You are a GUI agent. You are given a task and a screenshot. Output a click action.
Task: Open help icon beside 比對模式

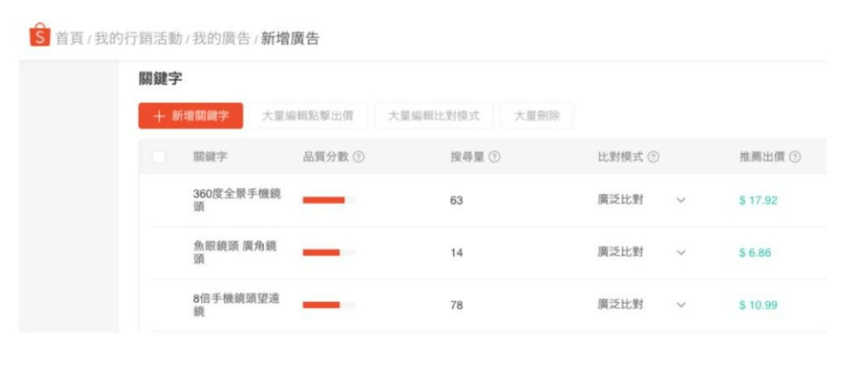pyautogui.click(x=653, y=157)
